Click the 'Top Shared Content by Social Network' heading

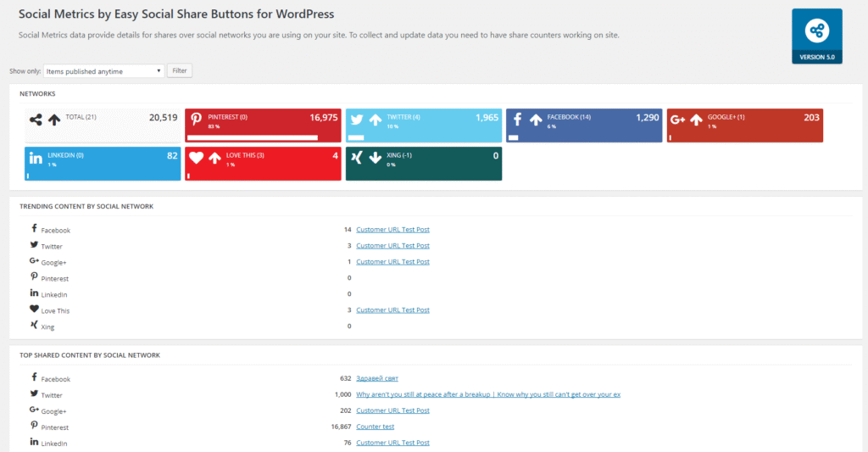[x=90, y=355]
